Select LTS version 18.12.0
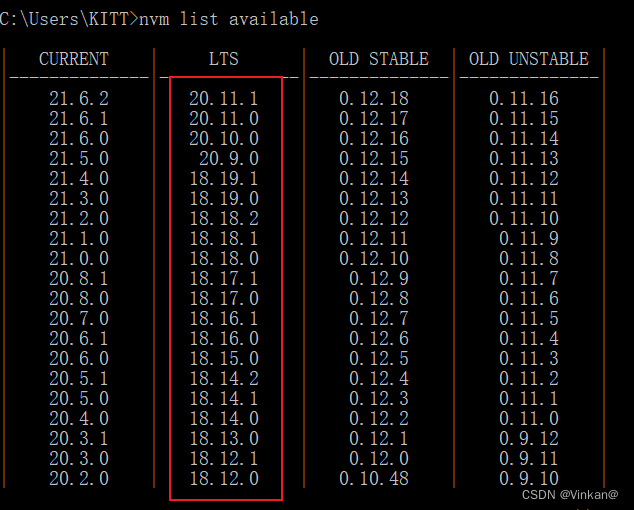Screen dimensions: 634x510 click(224, 479)
